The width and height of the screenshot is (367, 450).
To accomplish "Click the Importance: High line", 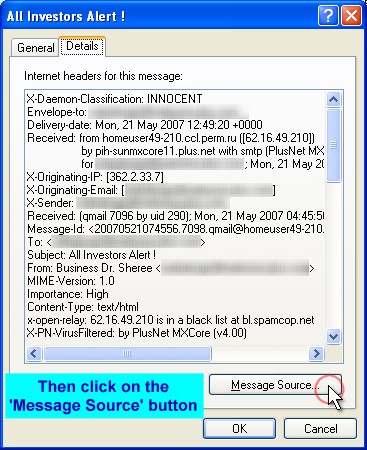I will (68, 294).
